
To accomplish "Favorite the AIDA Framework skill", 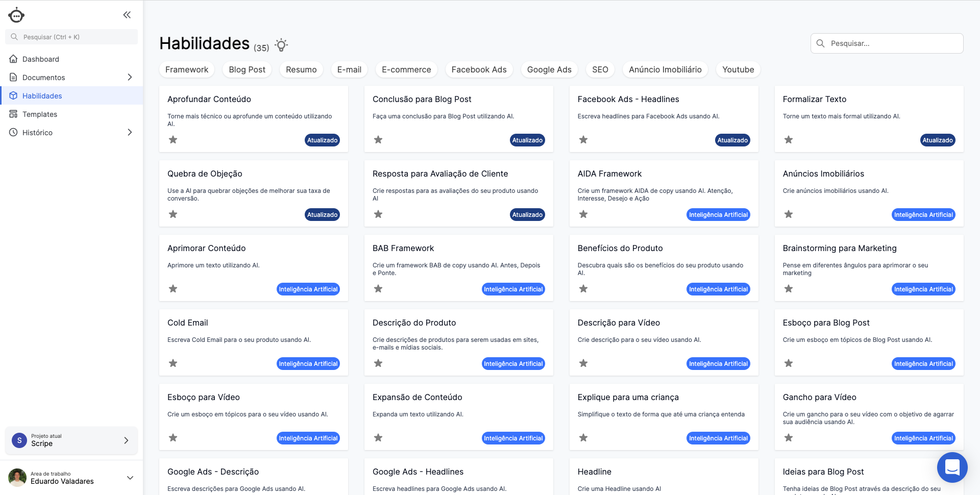I will tap(583, 214).
